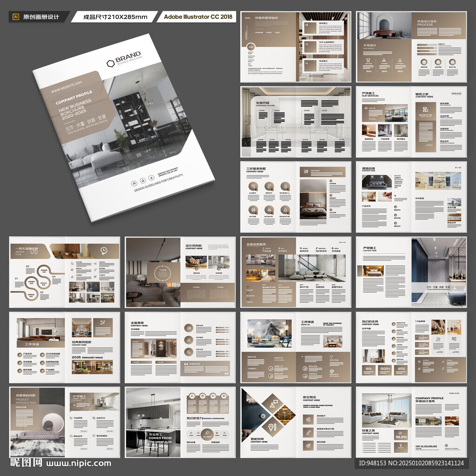The width and height of the screenshot is (476, 476).
Task: Click the WWW.WEBSITE.COM text on the cover
Action: coord(66,87)
